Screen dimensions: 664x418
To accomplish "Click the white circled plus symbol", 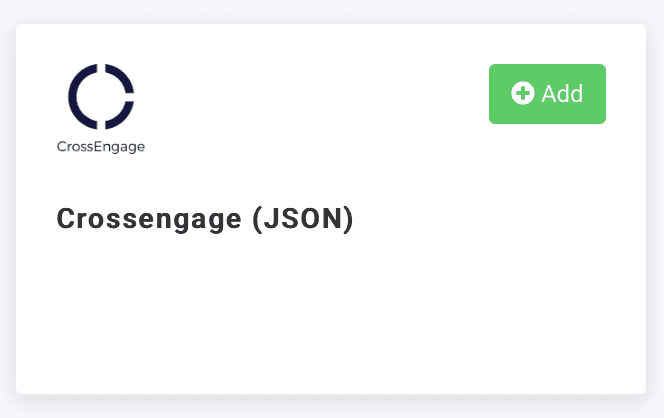I will pos(522,93).
